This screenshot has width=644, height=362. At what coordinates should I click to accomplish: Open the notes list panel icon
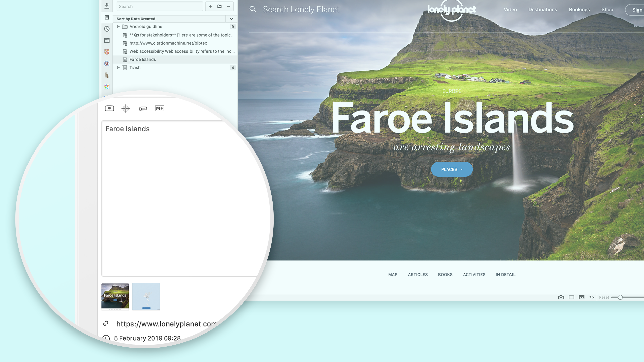click(x=107, y=17)
